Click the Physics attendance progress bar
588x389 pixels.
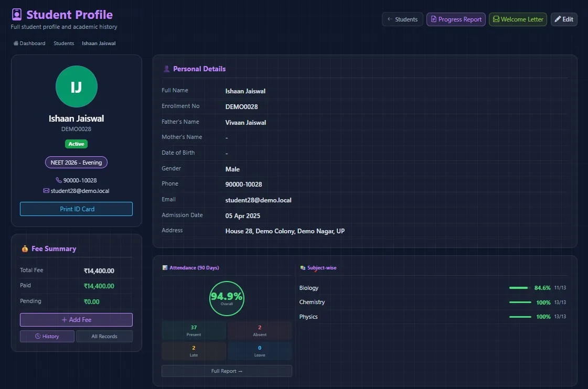click(x=520, y=317)
